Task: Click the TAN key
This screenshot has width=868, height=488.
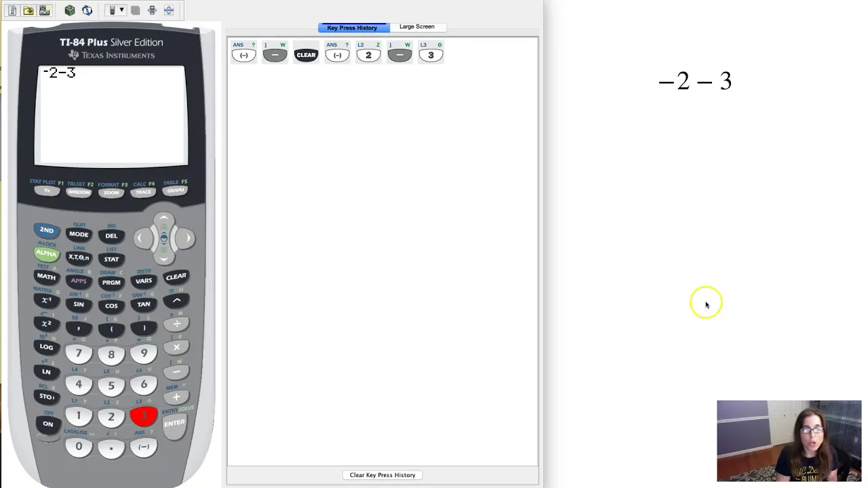Action: click(x=144, y=304)
